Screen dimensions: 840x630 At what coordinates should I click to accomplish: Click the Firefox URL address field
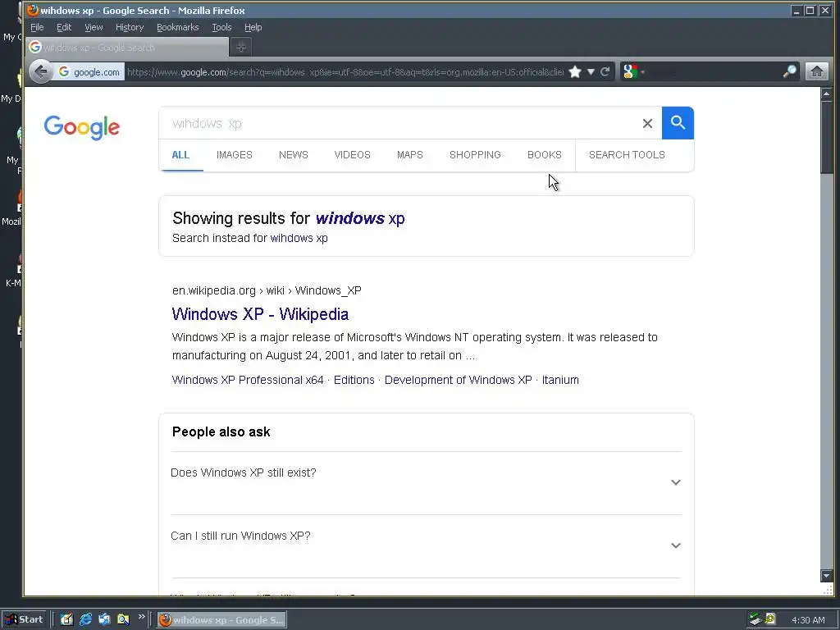point(345,72)
